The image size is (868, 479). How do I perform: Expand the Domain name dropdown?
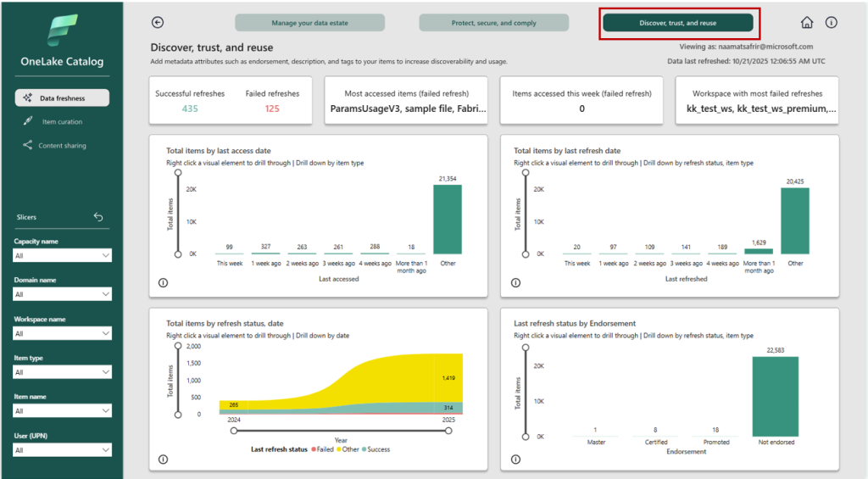[62, 294]
